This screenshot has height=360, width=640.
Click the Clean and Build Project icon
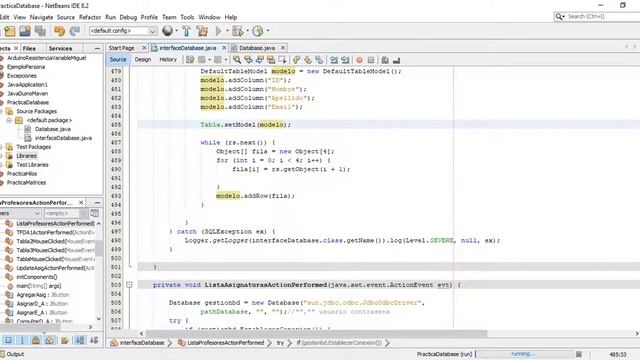(x=202, y=31)
